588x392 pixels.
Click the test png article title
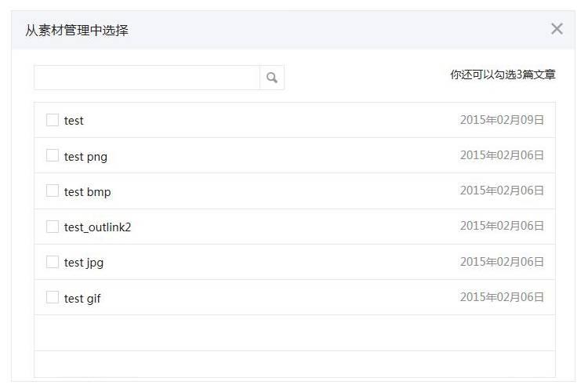click(85, 157)
